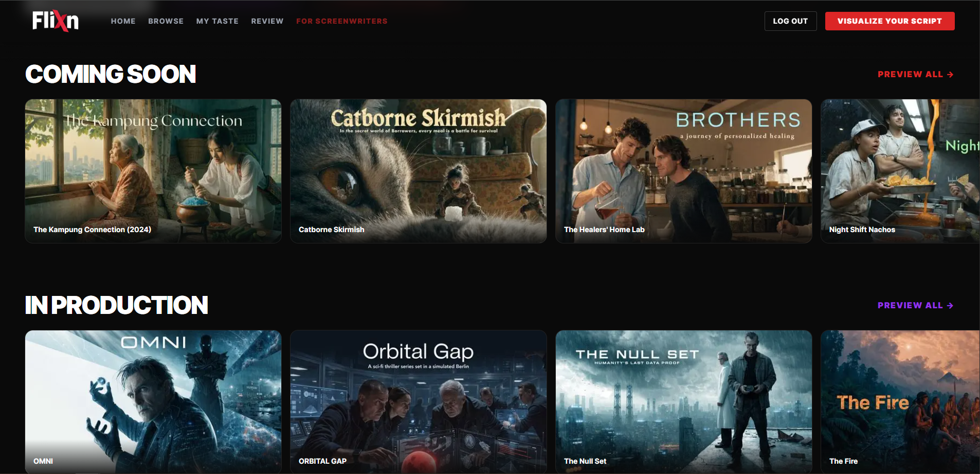Click Preview All for Coming Soon
Screen dimensions: 980x474
coord(916,74)
